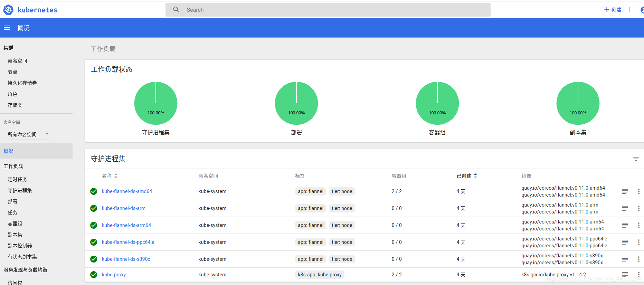Click the 副本集 pie chart
This screenshot has height=285, width=644.
point(578,103)
